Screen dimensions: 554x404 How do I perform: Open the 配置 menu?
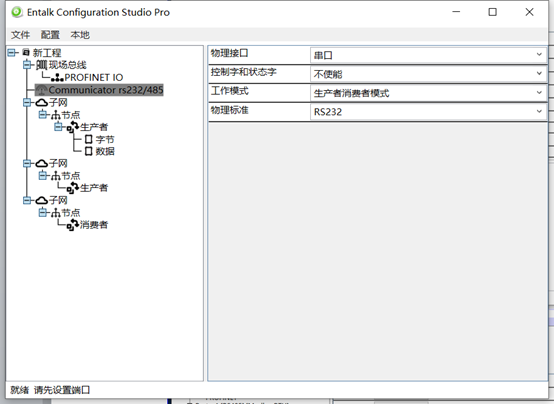(x=50, y=35)
